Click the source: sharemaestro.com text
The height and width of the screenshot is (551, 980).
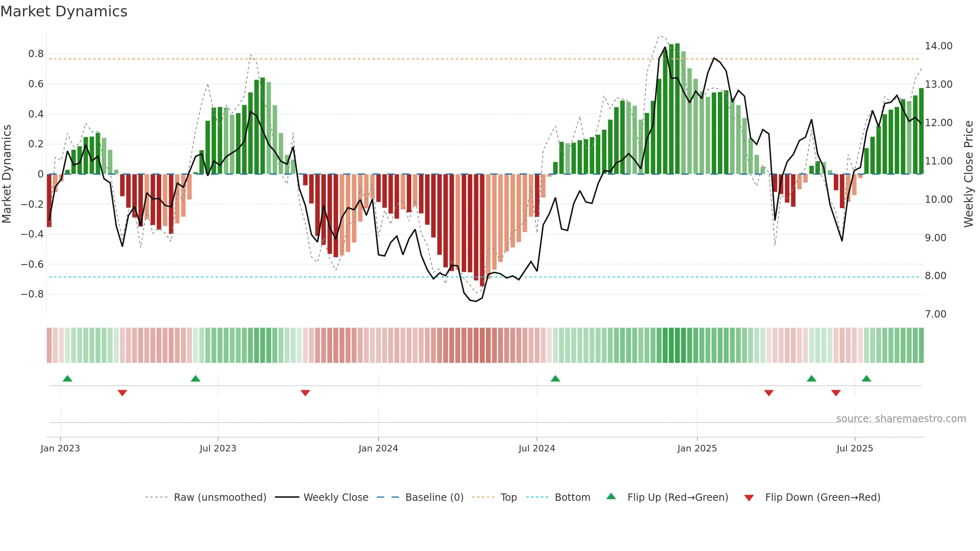901,418
